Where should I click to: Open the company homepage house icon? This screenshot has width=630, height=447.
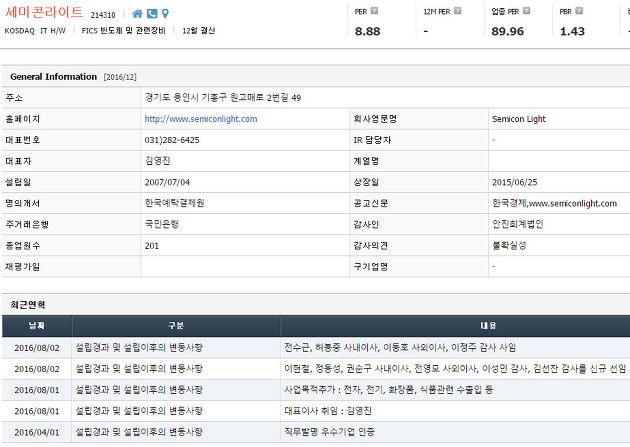pyautogui.click(x=137, y=14)
